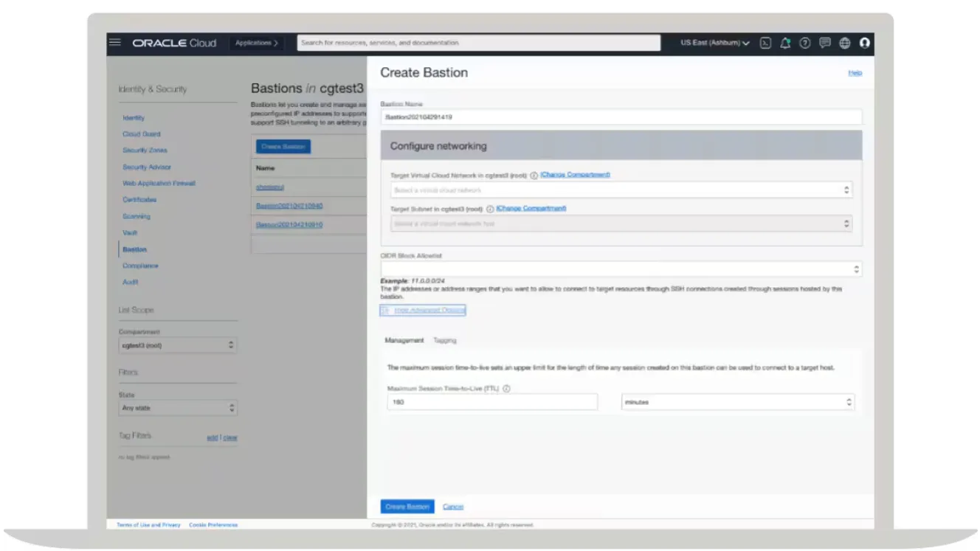The image size is (980, 551).
Task: Open Scanning in the sidebar
Action: [x=137, y=217]
